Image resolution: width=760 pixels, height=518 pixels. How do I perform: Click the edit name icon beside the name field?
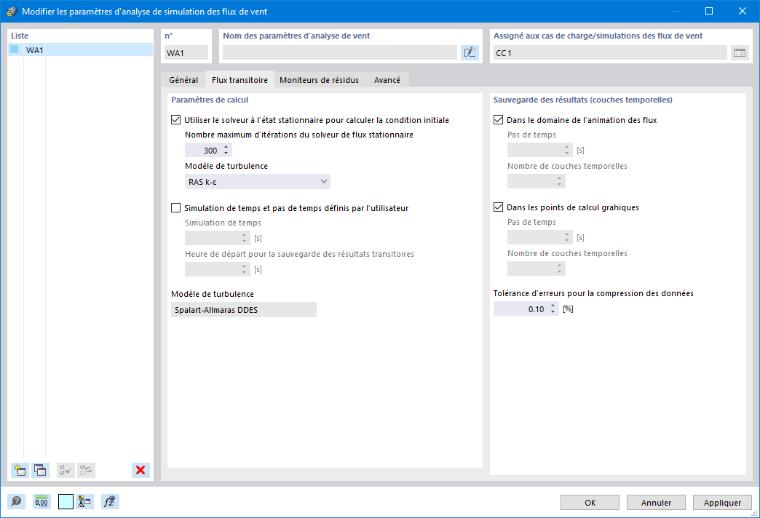[470, 53]
